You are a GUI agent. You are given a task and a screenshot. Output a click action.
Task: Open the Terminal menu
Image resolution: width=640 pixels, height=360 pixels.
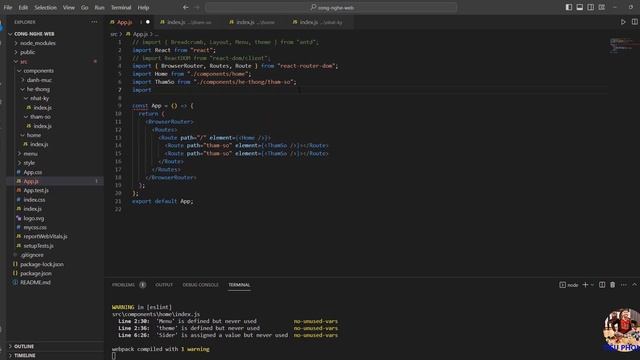(x=121, y=7)
